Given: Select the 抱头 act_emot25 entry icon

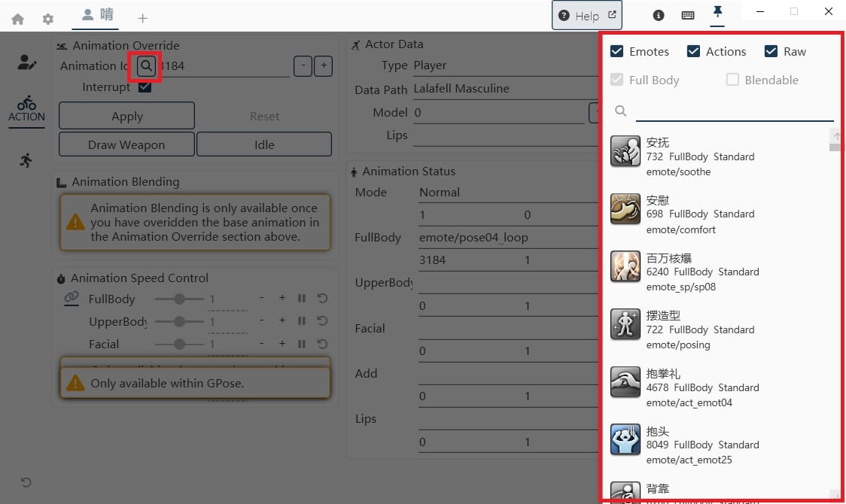Looking at the screenshot, I should click(625, 439).
